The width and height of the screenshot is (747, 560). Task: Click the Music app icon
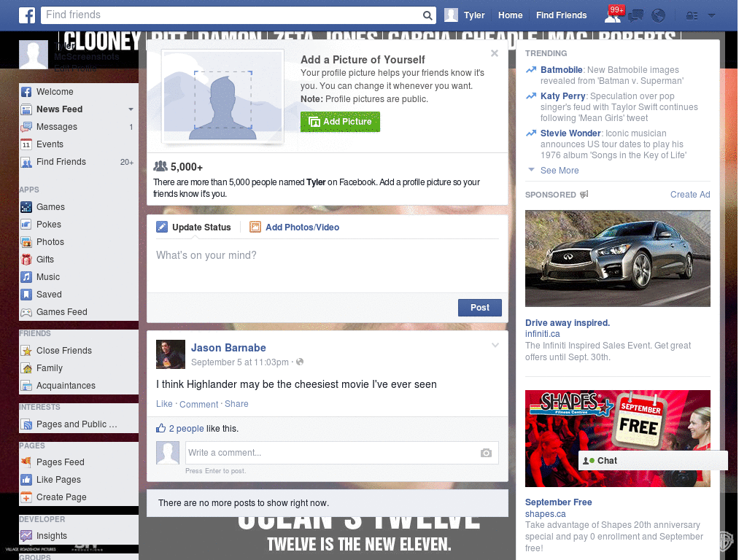pos(26,277)
